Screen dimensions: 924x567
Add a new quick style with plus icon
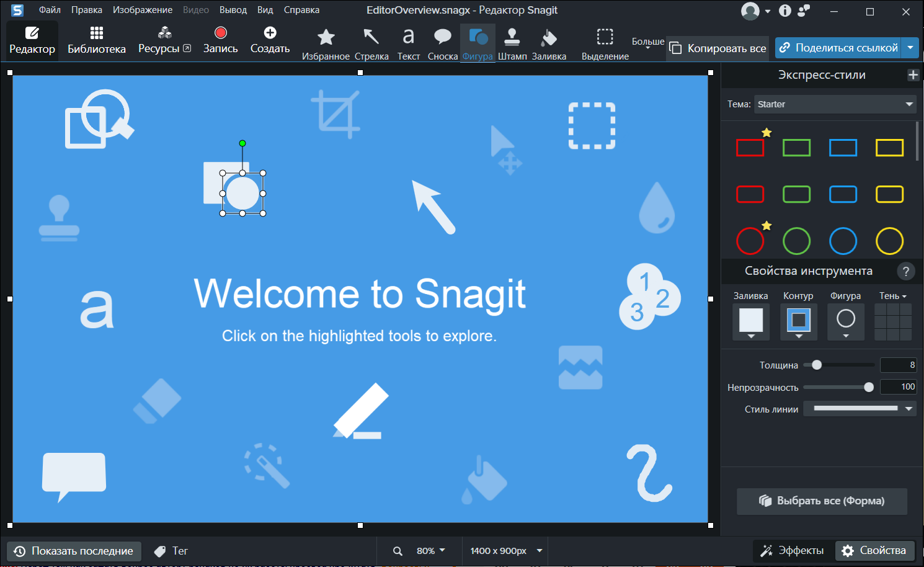[x=913, y=75]
